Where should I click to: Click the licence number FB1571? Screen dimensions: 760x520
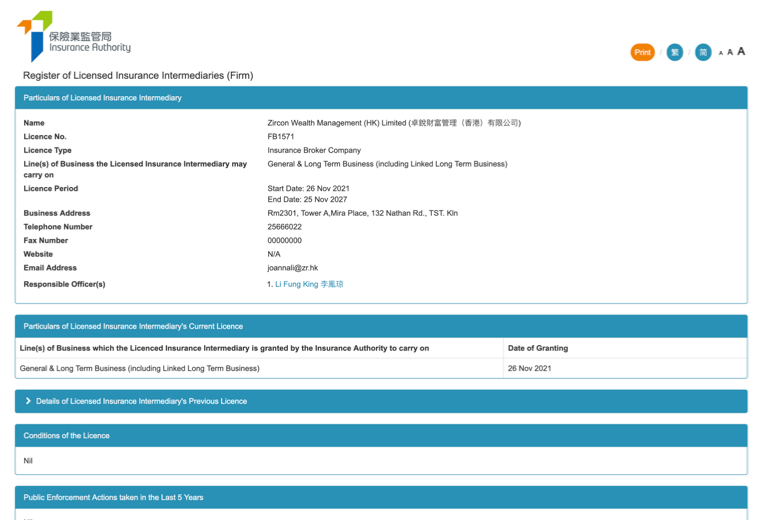(281, 137)
